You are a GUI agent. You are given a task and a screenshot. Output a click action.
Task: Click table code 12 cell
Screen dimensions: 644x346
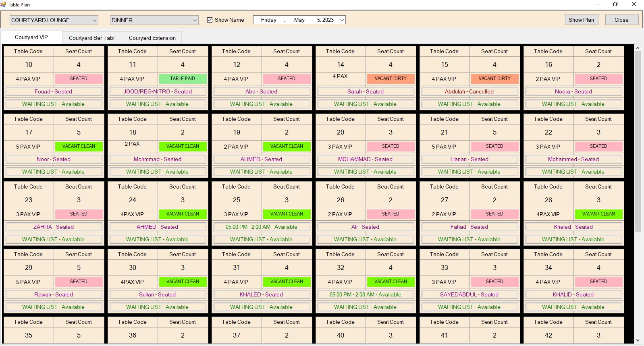pos(237,64)
